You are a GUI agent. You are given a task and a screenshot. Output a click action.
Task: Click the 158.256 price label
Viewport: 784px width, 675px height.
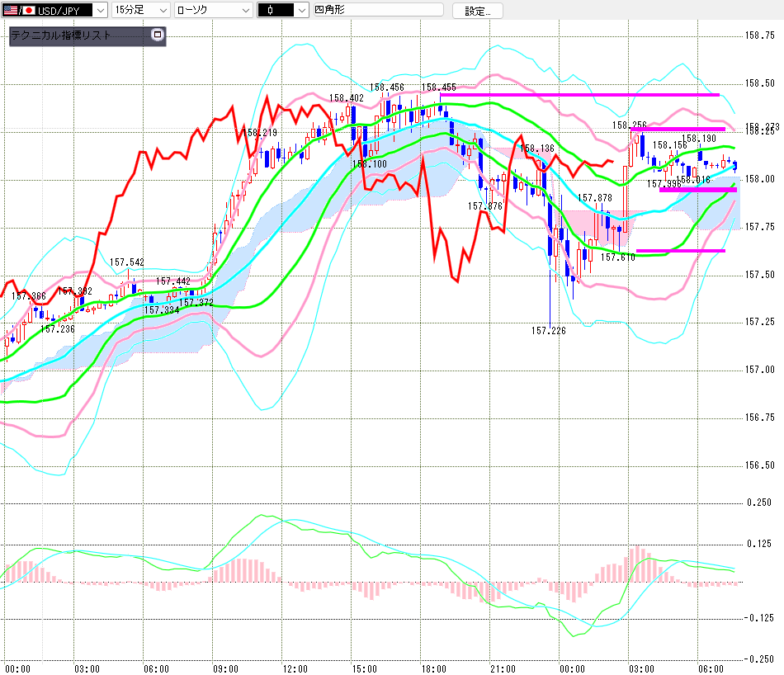tap(630, 125)
